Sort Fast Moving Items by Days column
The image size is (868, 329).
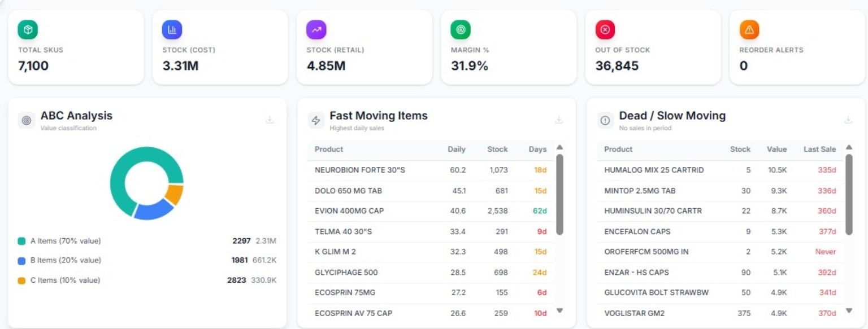(537, 150)
